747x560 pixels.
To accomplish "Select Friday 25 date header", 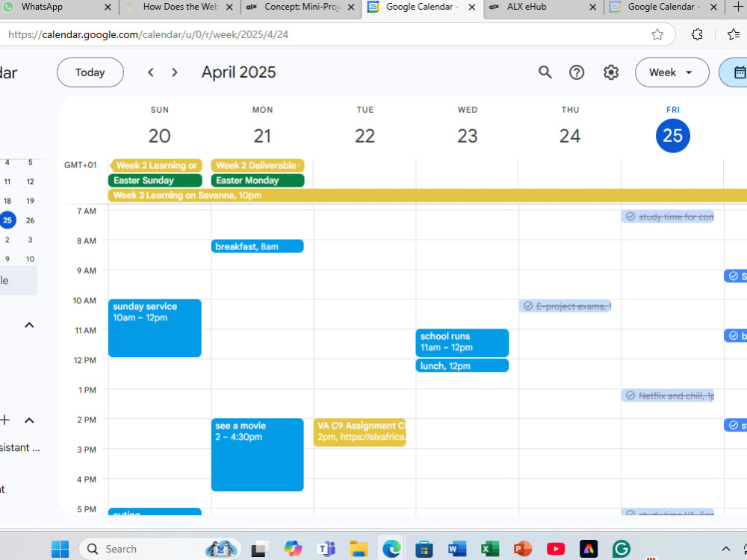I will [673, 136].
